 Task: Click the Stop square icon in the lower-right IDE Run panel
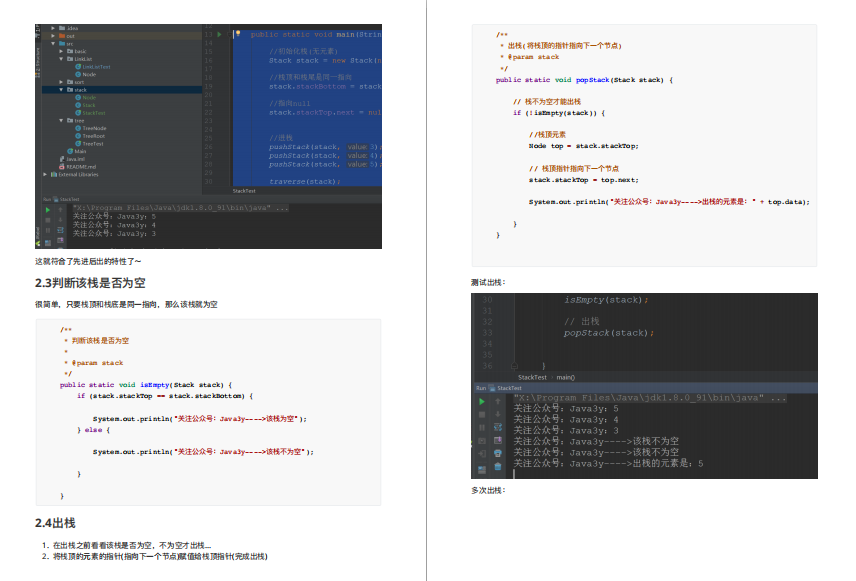(482, 414)
